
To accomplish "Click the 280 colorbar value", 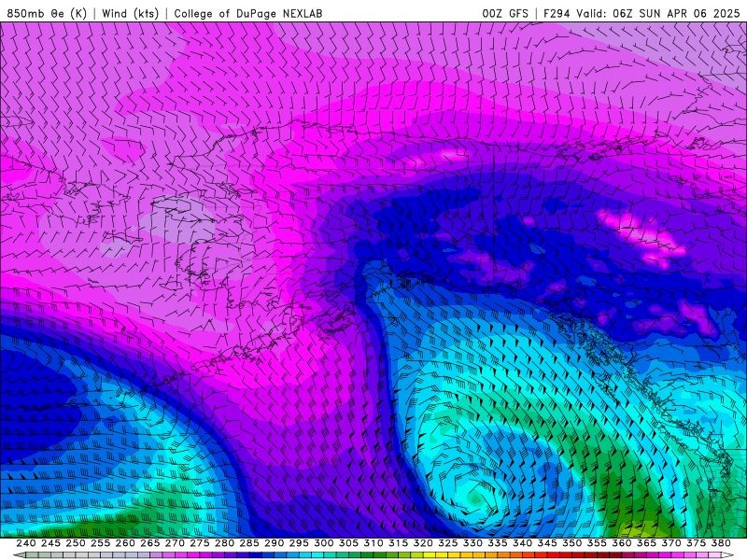I will [224, 543].
